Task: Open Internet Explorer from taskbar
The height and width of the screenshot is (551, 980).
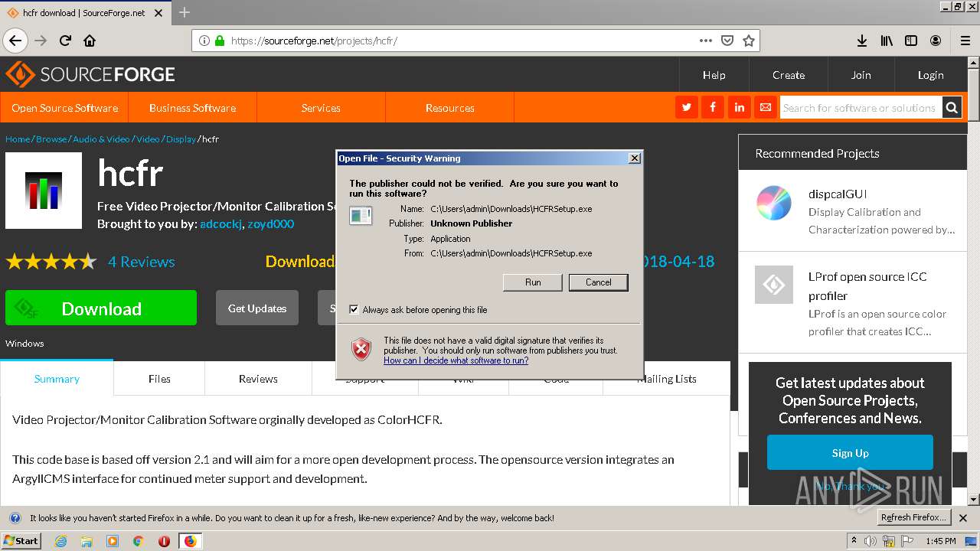Action: pyautogui.click(x=60, y=541)
